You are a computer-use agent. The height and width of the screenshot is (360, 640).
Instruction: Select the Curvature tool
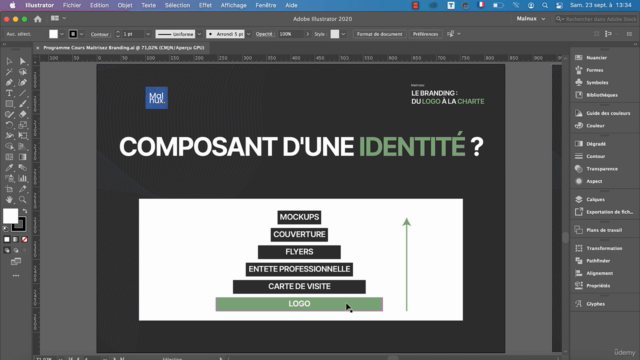[23, 82]
